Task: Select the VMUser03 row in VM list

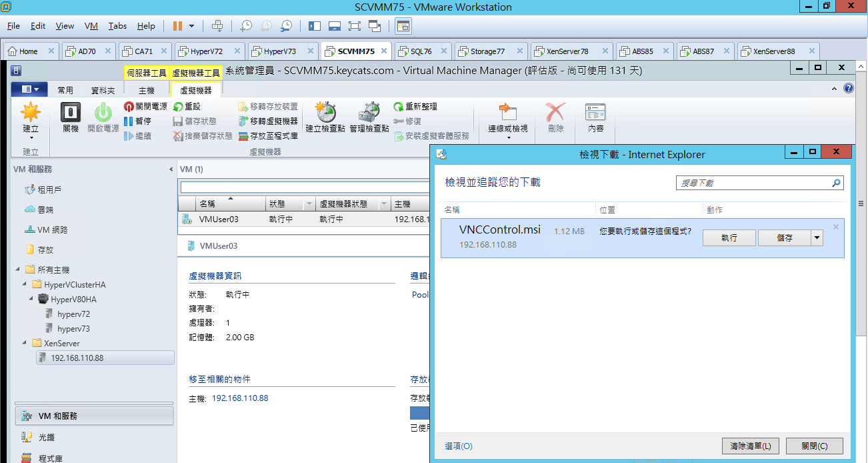Action: click(304, 219)
